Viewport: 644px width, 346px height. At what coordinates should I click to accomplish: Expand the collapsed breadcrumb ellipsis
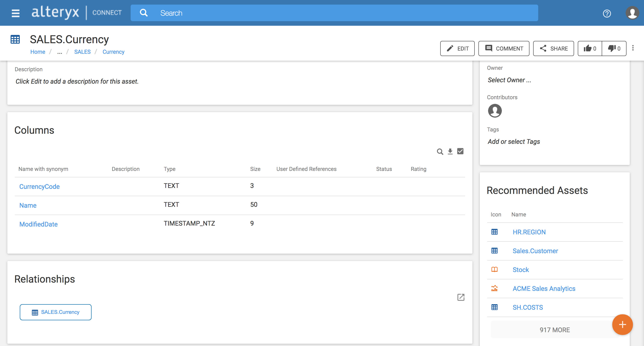60,52
